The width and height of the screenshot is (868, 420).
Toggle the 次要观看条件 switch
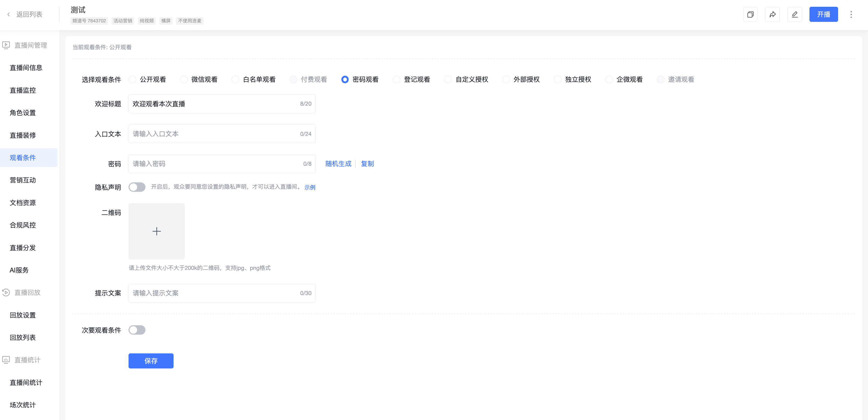tap(137, 330)
